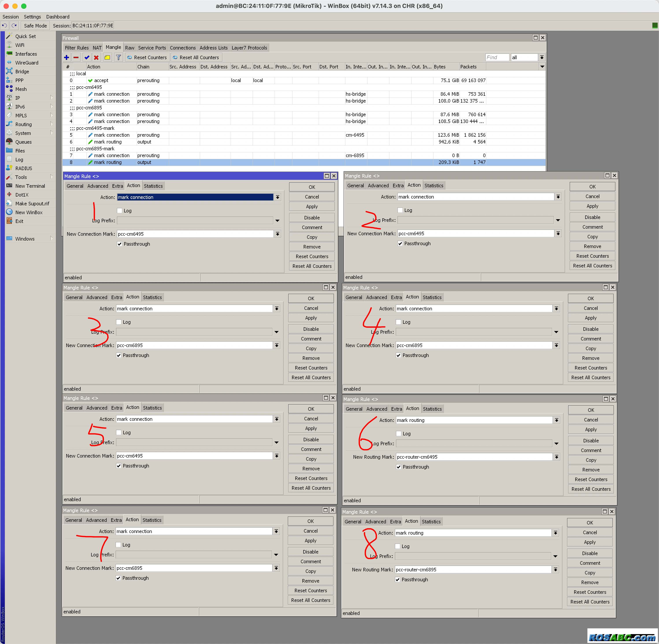Toggle Log checkbox in pcc-router-cm6495 dialog

tap(399, 434)
